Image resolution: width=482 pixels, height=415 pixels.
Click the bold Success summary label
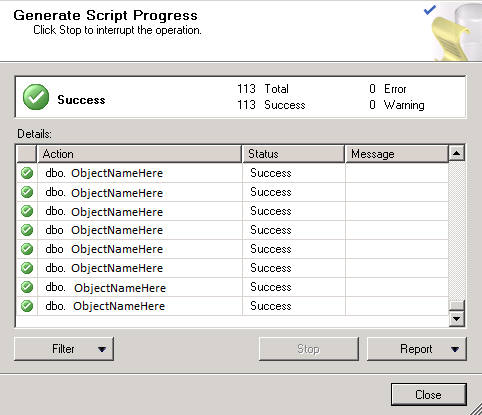click(81, 100)
